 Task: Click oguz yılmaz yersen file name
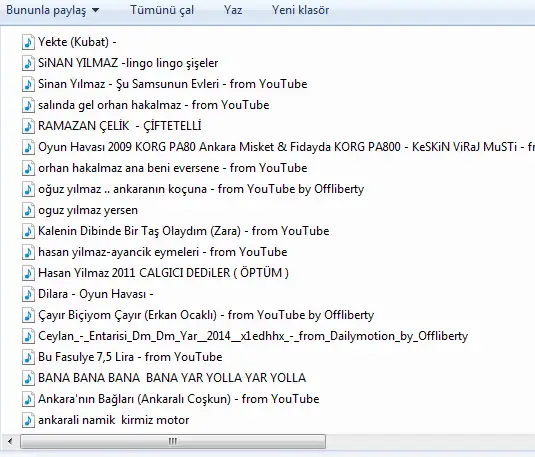(x=88, y=210)
